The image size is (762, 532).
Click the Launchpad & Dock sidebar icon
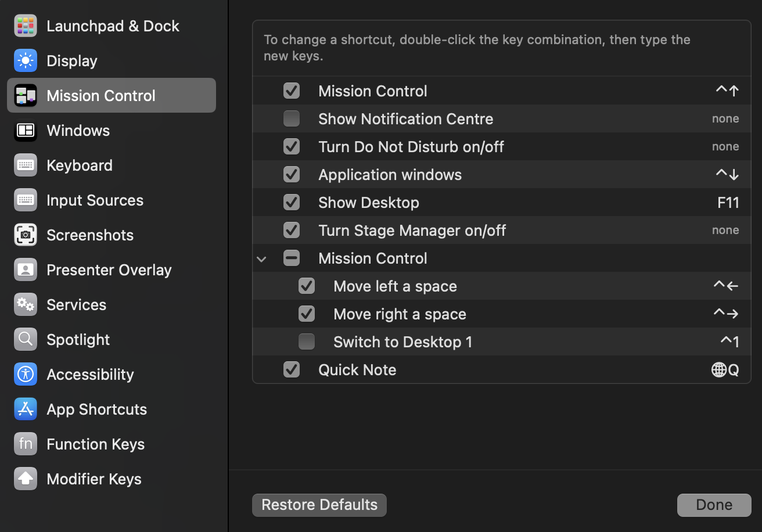26,26
